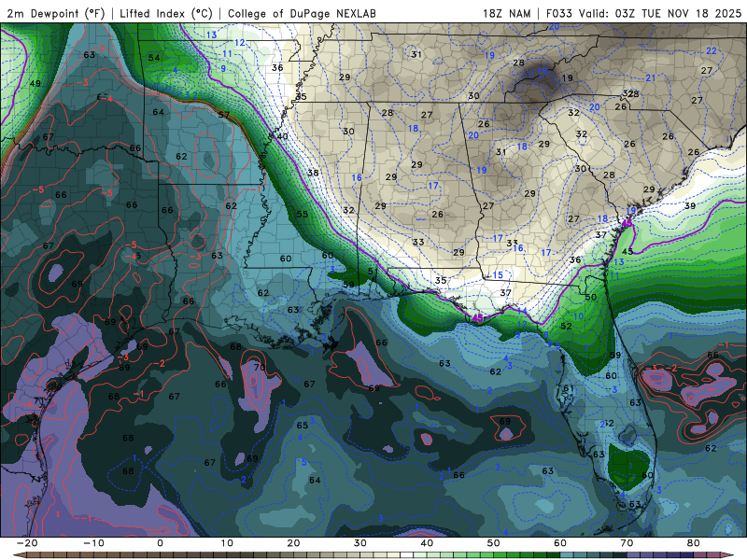The height and width of the screenshot is (560, 747).
Task: Click the dewpoint value 57 on the map
Action: pyautogui.click(x=224, y=115)
